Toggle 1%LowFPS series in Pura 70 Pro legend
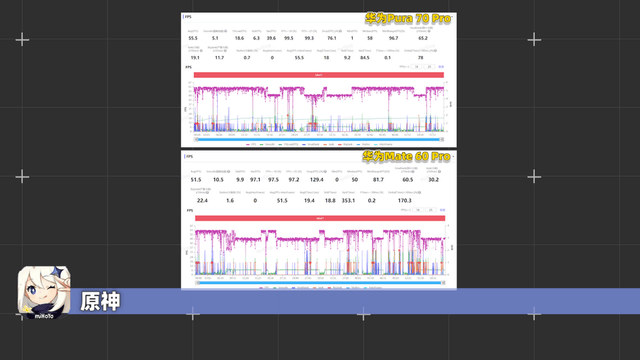The width and height of the screenshot is (640, 360). 288,144
